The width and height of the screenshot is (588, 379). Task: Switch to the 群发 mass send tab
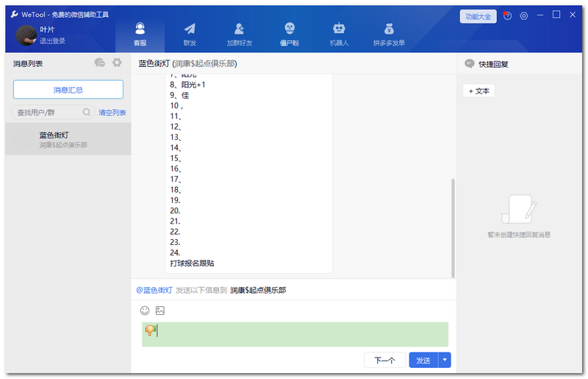(190, 34)
